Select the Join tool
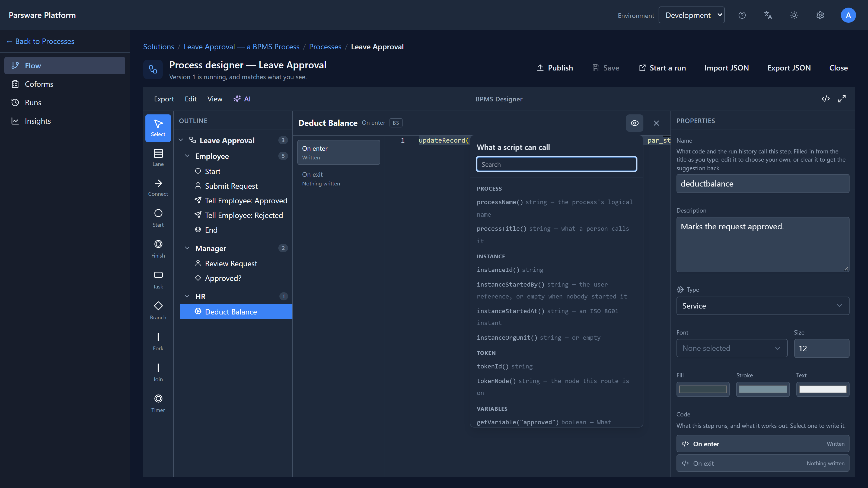The image size is (868, 488). pos(158,373)
